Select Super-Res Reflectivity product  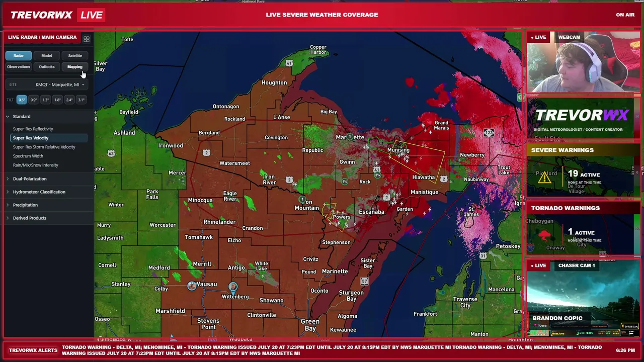pos(49,129)
